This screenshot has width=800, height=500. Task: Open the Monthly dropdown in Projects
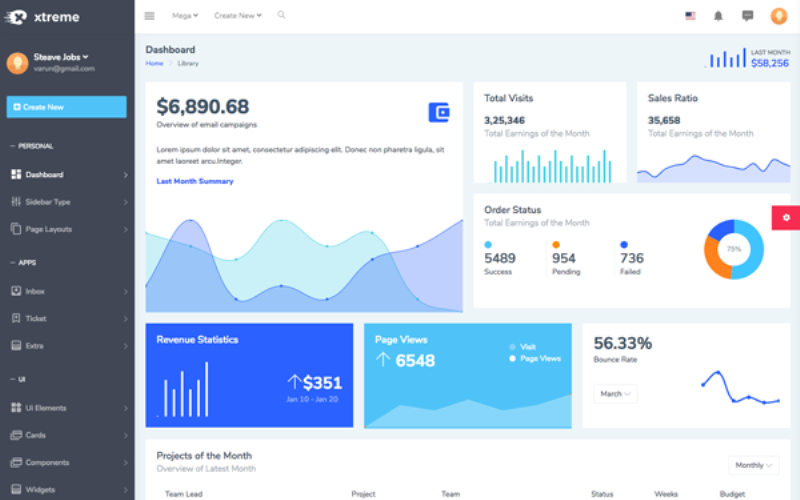click(x=753, y=465)
